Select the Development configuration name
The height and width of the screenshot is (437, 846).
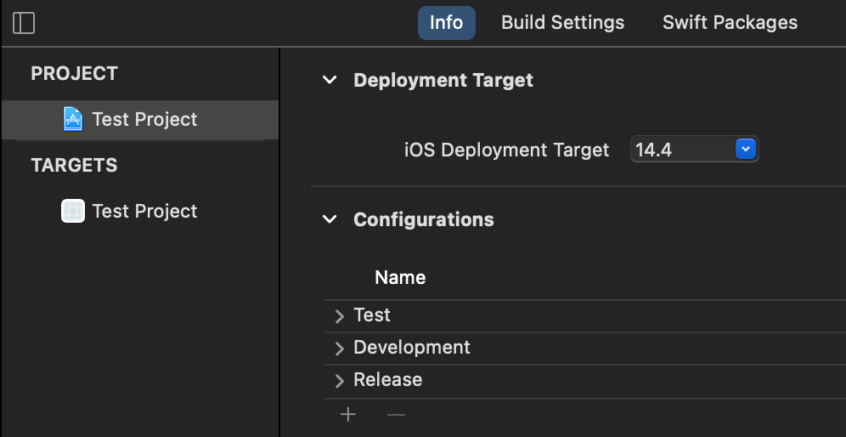point(412,347)
